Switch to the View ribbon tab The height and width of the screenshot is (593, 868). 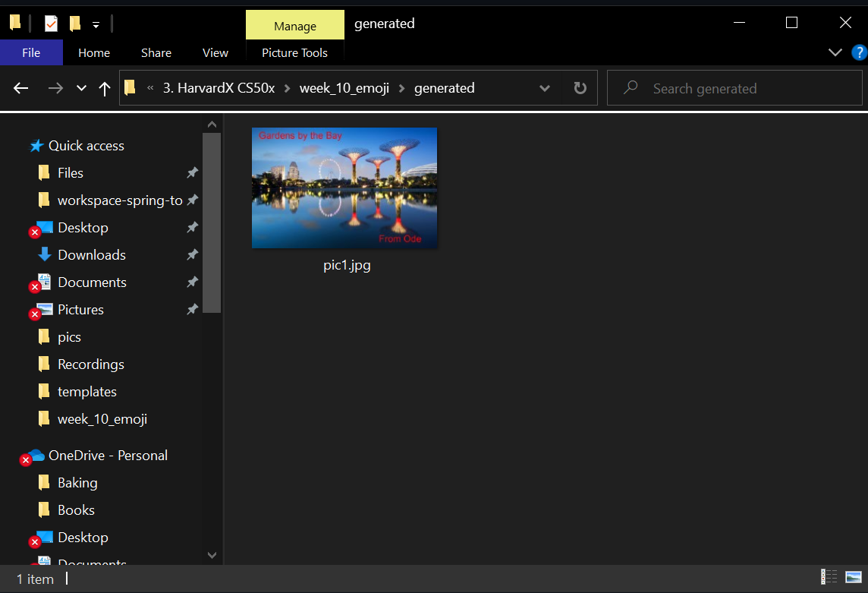pyautogui.click(x=215, y=52)
